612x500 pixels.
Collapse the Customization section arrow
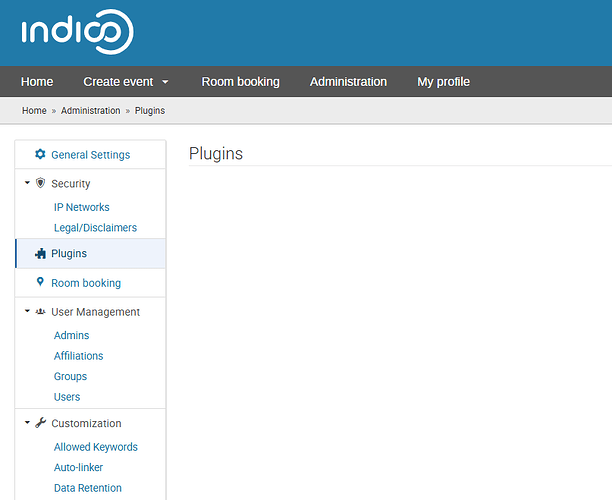pos(27,423)
